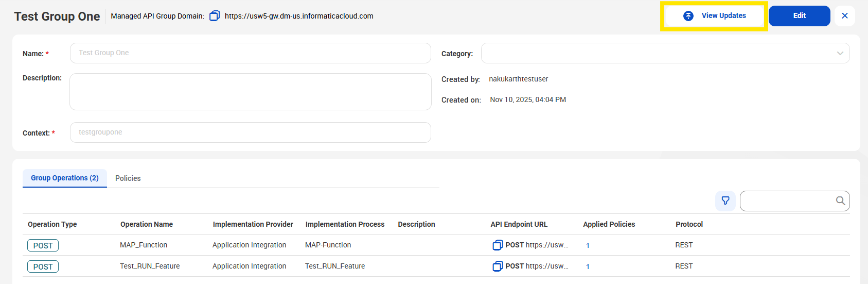This screenshot has height=284, width=868.
Task: Select the Group Operations (2) tab
Action: (65, 178)
